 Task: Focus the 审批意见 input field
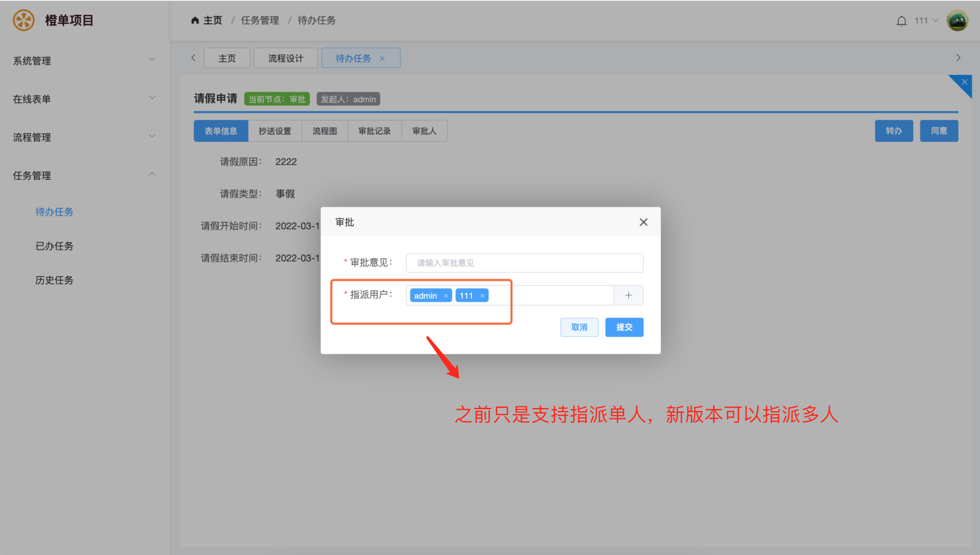pyautogui.click(x=524, y=263)
